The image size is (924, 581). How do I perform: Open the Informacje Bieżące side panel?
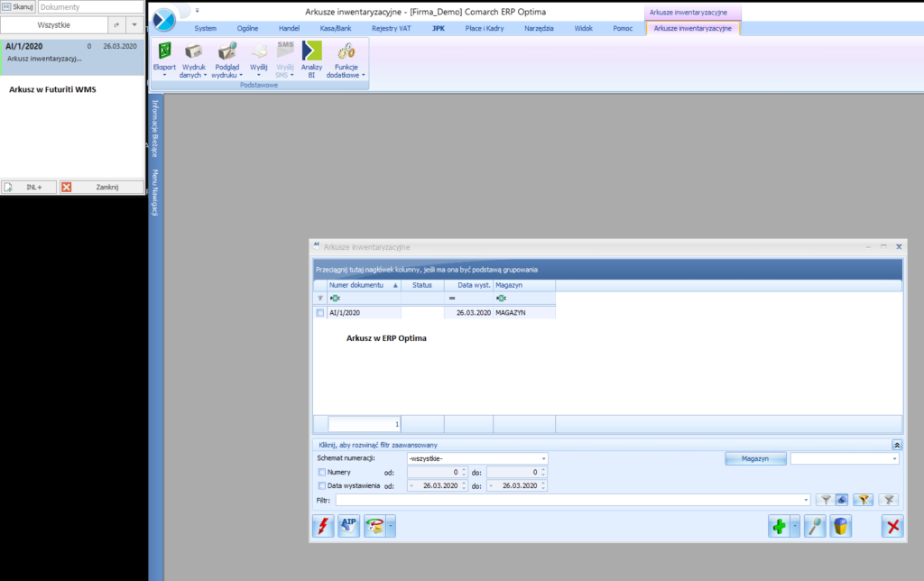pyautogui.click(x=155, y=128)
